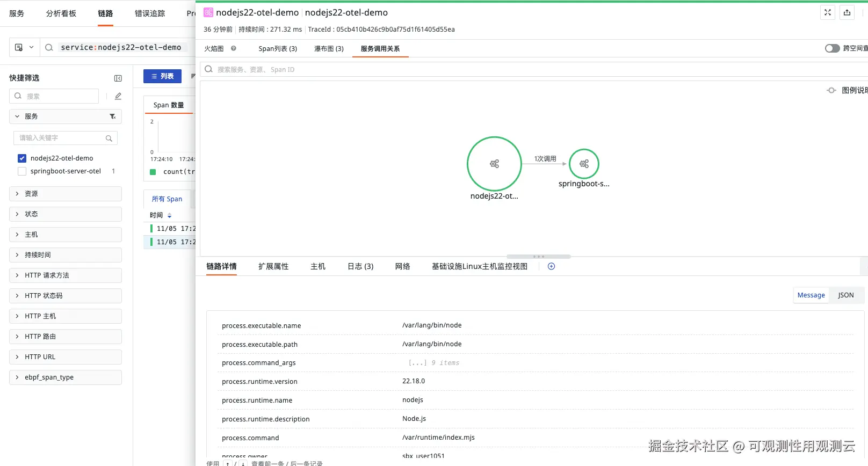Image resolution: width=868 pixels, height=466 pixels.
Task: Open the 分析看板 top navigation tab
Action: [x=61, y=13]
